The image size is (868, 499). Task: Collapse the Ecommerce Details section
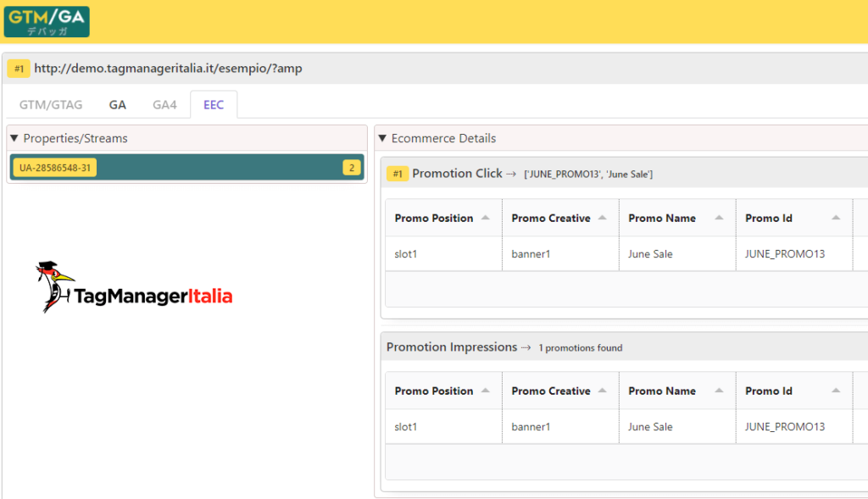click(382, 138)
